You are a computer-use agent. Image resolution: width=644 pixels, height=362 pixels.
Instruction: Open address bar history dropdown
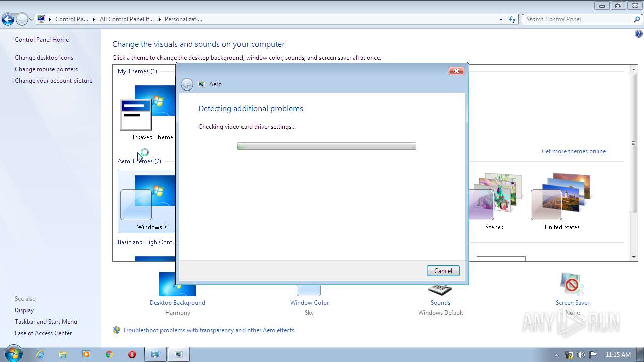(x=501, y=19)
